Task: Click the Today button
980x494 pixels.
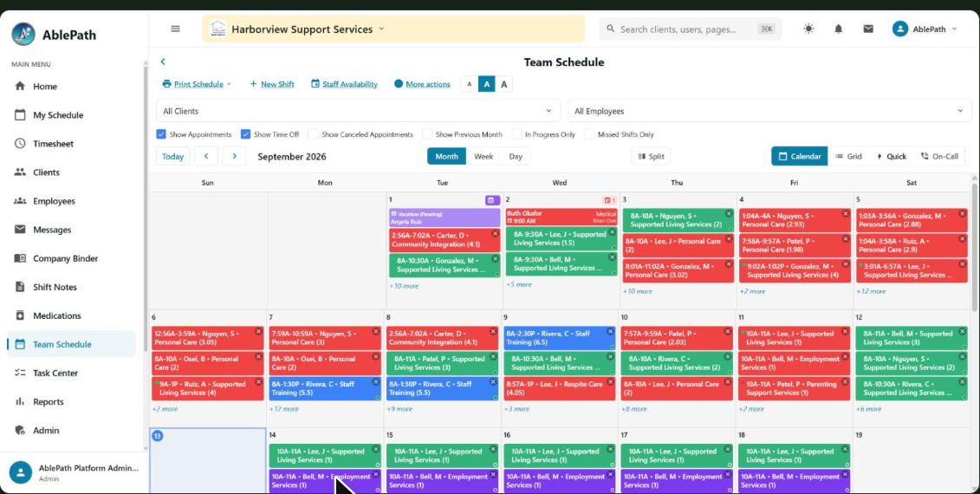Action: [x=173, y=156]
